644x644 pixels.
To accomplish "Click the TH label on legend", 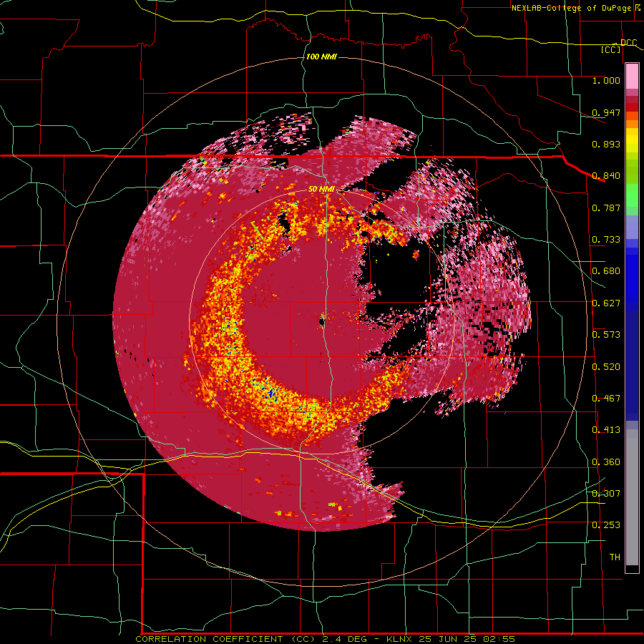I will point(615,557).
